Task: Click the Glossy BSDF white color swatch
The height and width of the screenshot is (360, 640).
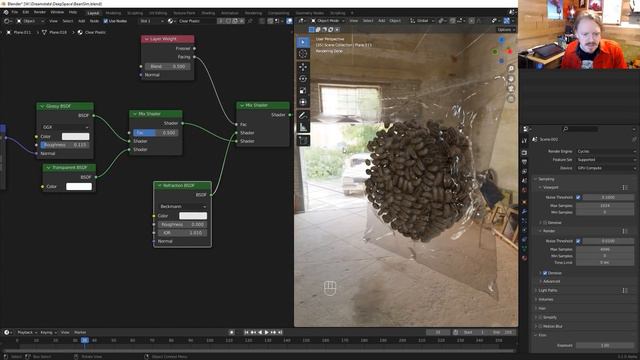Action: click(x=76, y=137)
